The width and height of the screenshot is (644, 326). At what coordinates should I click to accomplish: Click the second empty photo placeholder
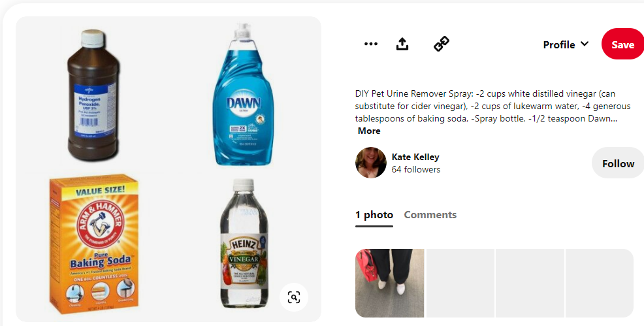coord(530,283)
